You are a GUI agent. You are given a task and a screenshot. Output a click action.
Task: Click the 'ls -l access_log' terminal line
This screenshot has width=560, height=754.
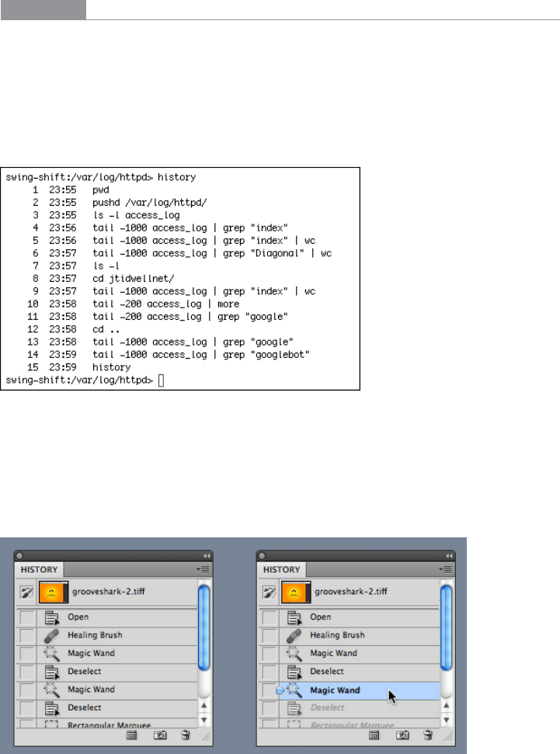coord(136,215)
